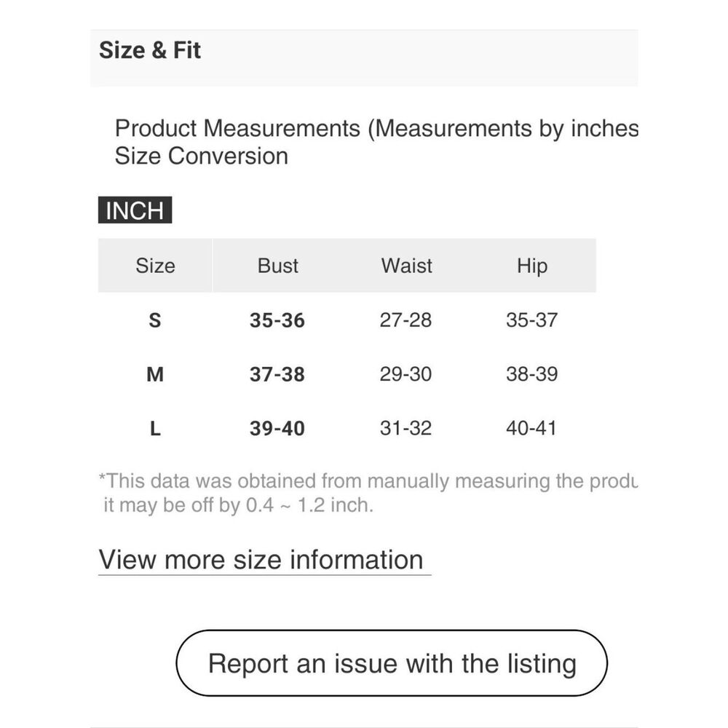Image resolution: width=728 pixels, height=728 pixels.
Task: Click the 27-28 waist value
Action: pyautogui.click(x=405, y=320)
